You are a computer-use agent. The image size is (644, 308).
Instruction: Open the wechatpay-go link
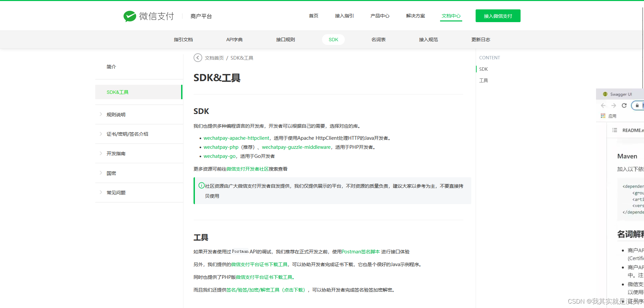pos(219,156)
